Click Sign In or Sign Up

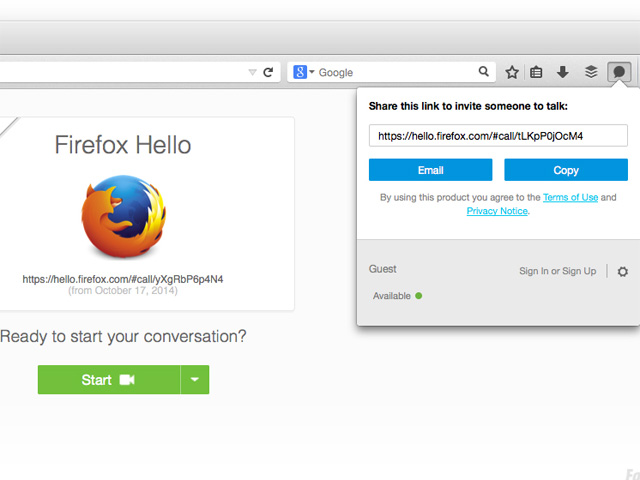pyautogui.click(x=558, y=271)
